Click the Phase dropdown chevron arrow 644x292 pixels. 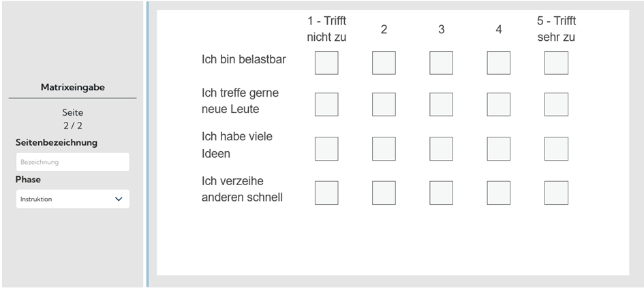click(119, 199)
